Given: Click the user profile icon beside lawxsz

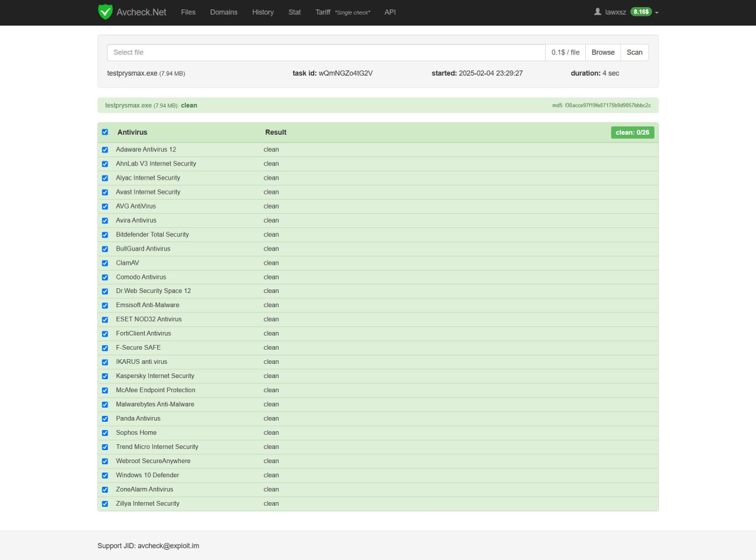Looking at the screenshot, I should (598, 12).
